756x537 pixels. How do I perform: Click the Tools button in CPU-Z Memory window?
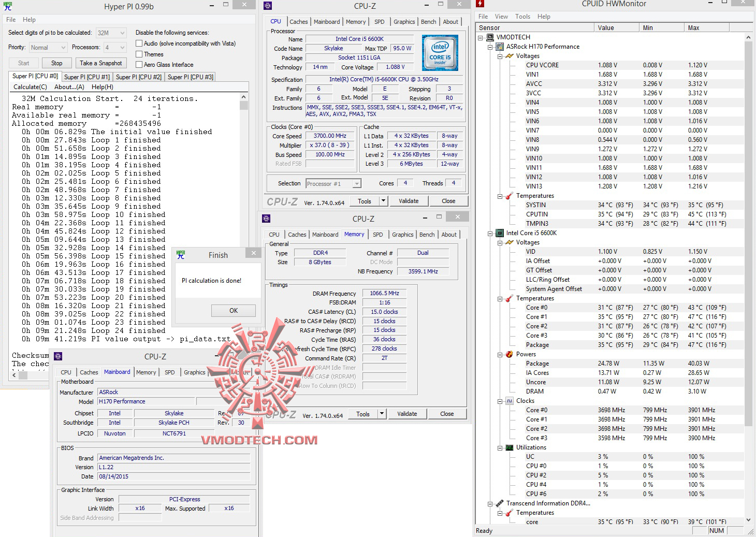click(x=363, y=414)
